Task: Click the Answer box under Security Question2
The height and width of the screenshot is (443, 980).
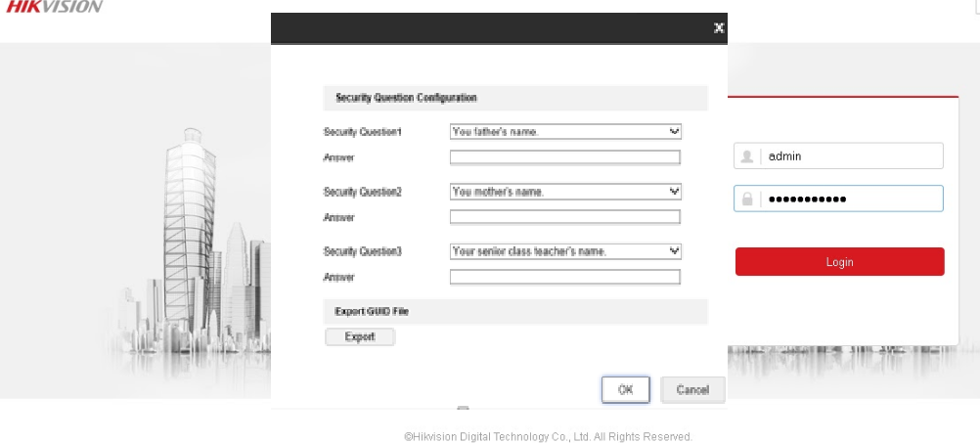Action: coord(564,217)
